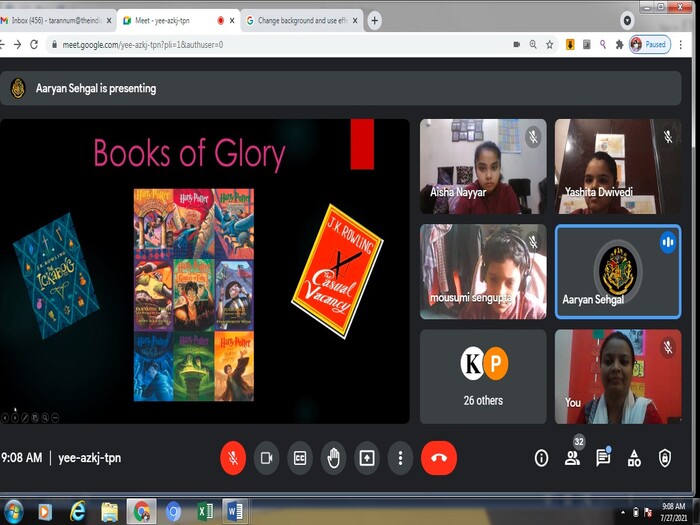Image resolution: width=700 pixels, height=525 pixels.
Task: Click the presented Books of Glory slide
Action: pos(204,271)
